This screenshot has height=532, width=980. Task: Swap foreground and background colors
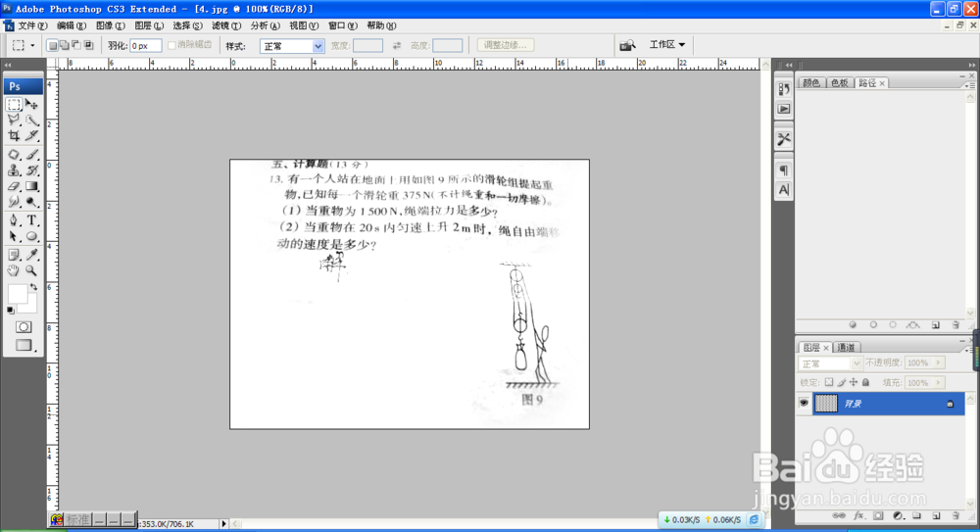click(x=33, y=287)
